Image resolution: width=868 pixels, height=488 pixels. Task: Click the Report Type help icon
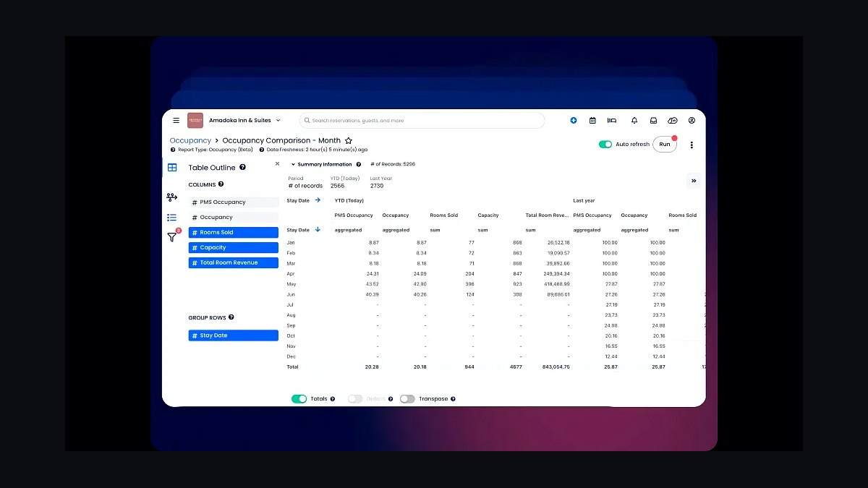tap(173, 150)
